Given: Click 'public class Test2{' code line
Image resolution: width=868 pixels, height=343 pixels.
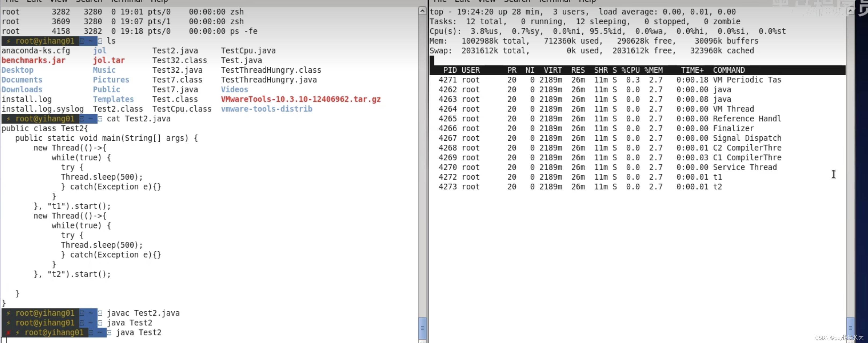Looking at the screenshot, I should pos(45,128).
